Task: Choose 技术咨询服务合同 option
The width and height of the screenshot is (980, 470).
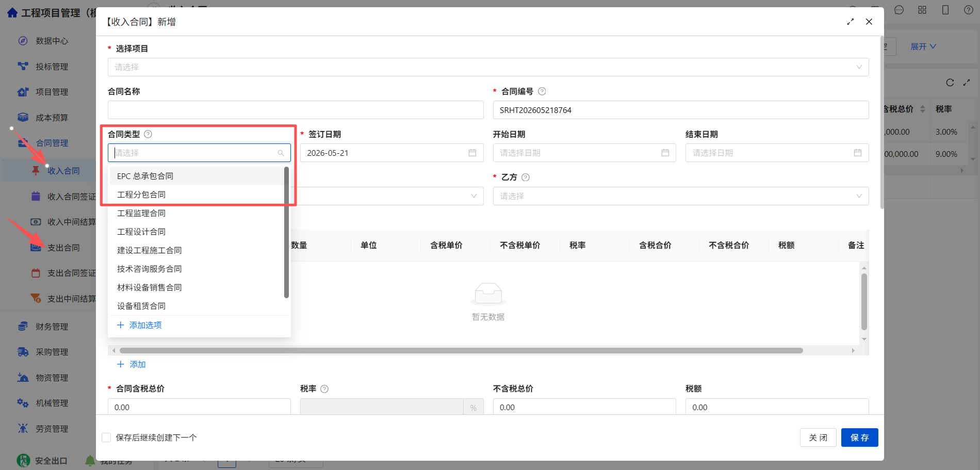Action: tap(197, 269)
